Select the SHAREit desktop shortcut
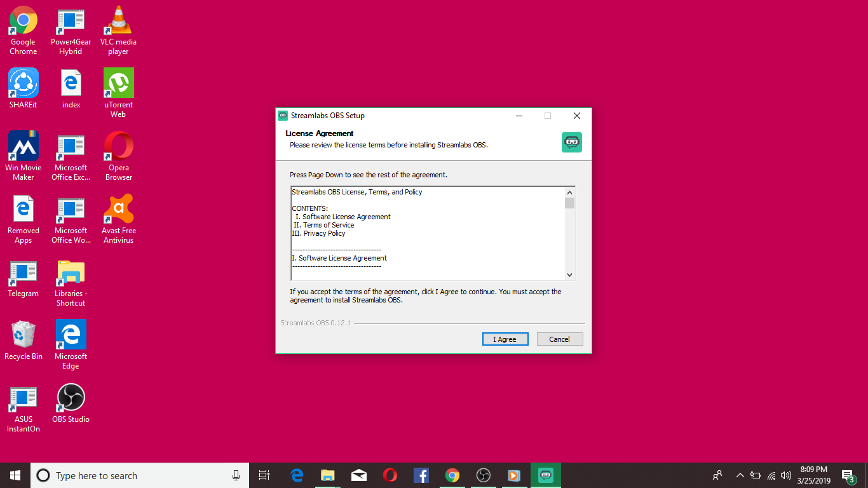 [x=24, y=89]
